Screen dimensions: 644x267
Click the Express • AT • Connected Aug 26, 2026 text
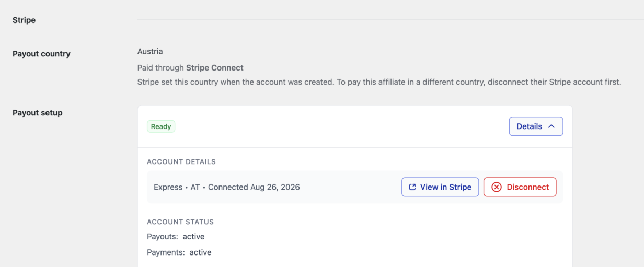click(227, 187)
